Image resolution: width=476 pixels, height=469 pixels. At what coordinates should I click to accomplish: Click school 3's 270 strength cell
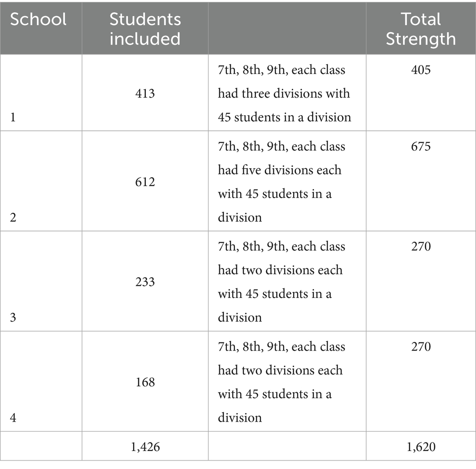click(x=421, y=246)
